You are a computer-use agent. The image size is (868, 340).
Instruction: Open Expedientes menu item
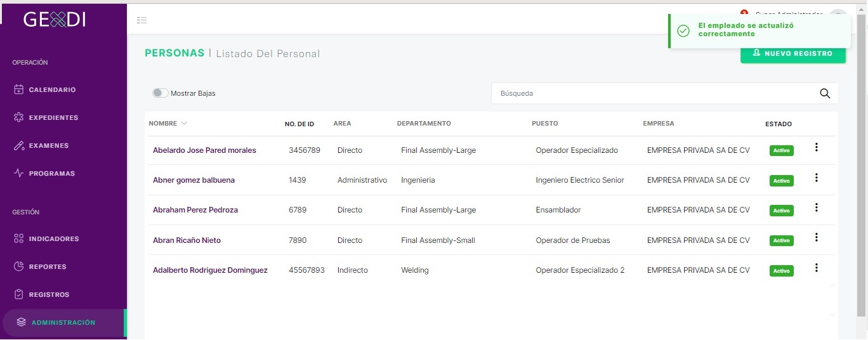53,118
